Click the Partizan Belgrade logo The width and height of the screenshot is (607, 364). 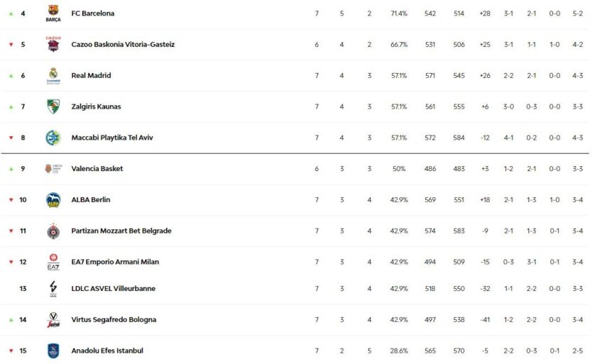click(x=53, y=231)
